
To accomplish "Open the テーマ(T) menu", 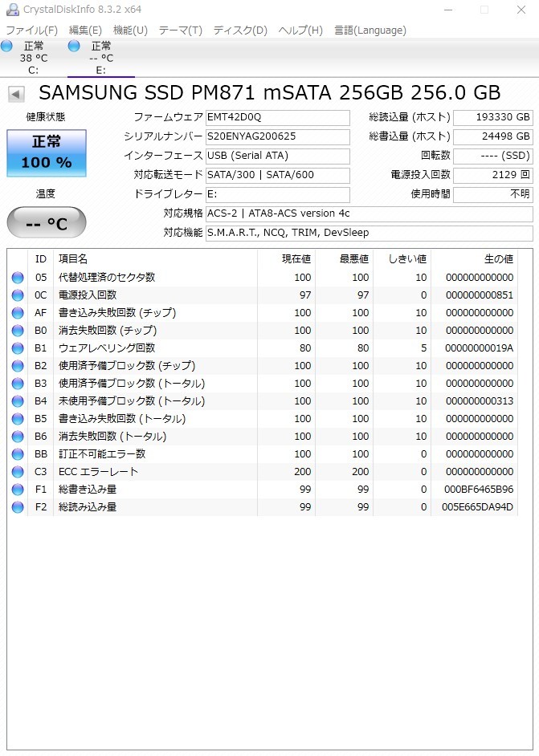I will [x=181, y=30].
